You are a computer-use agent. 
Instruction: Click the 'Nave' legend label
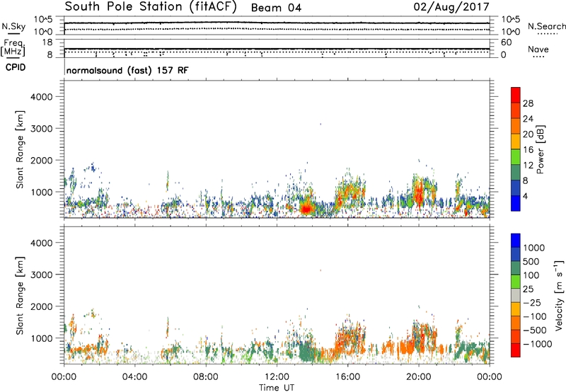[x=538, y=49]
